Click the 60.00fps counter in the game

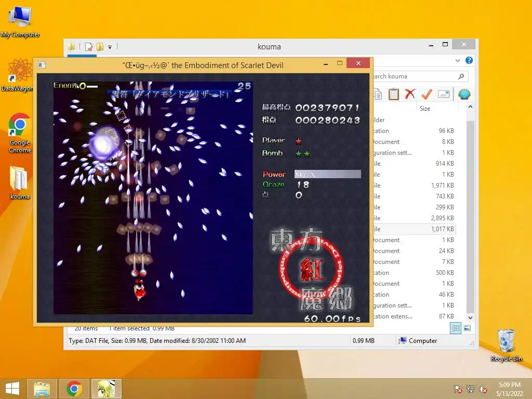pos(332,318)
